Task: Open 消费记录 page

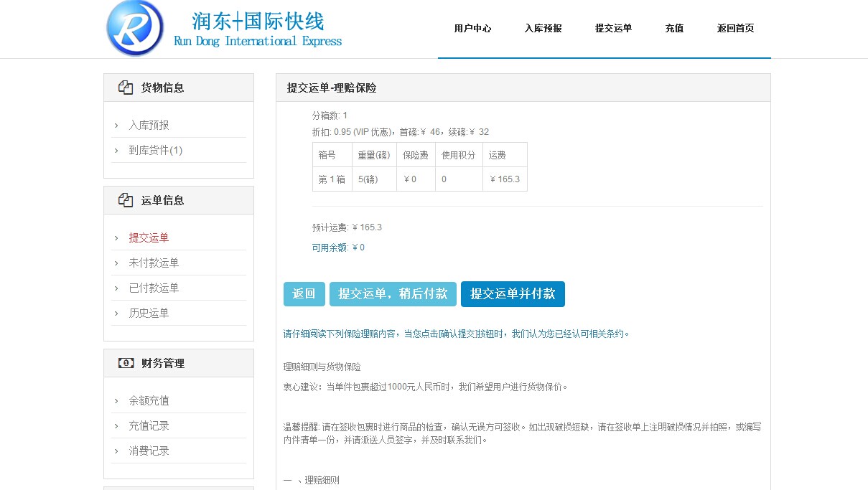Action: point(149,451)
